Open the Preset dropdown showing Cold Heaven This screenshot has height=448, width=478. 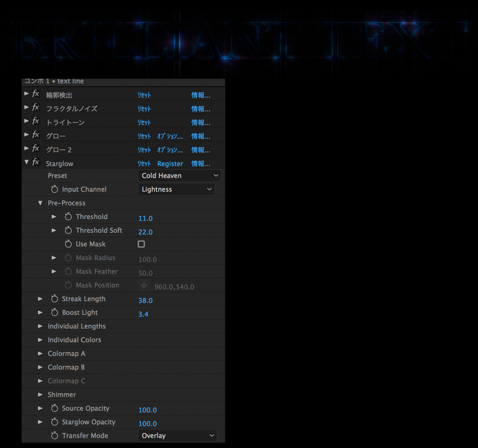click(179, 176)
